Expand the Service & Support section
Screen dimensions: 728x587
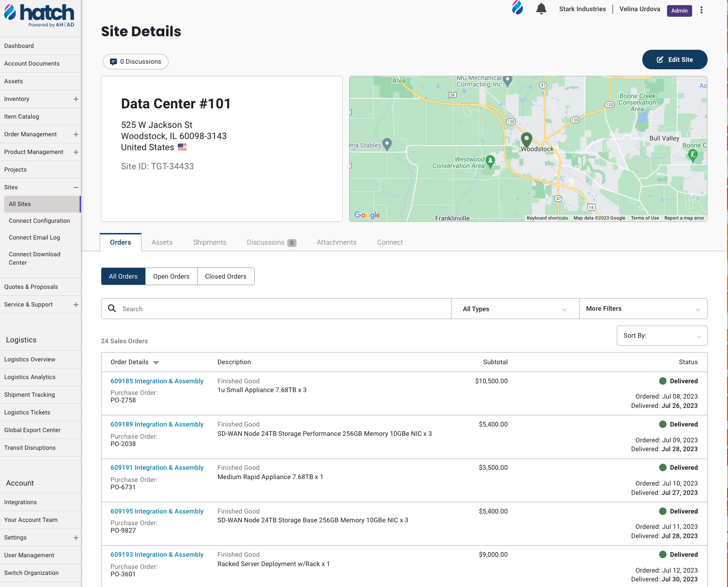[76, 305]
